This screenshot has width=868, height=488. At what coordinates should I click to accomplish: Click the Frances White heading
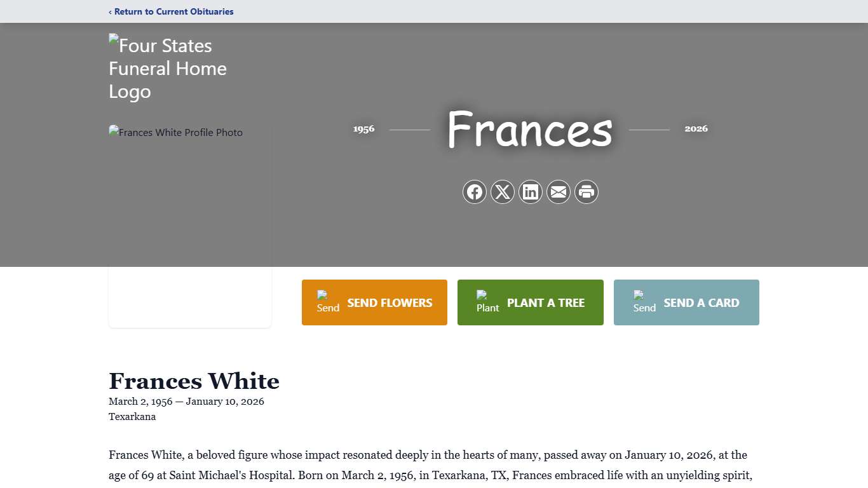tap(194, 381)
